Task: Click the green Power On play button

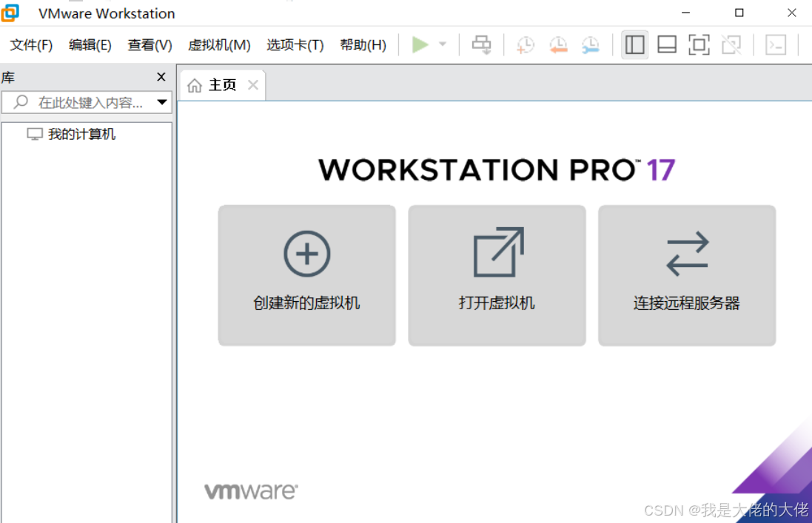Action: coord(420,44)
